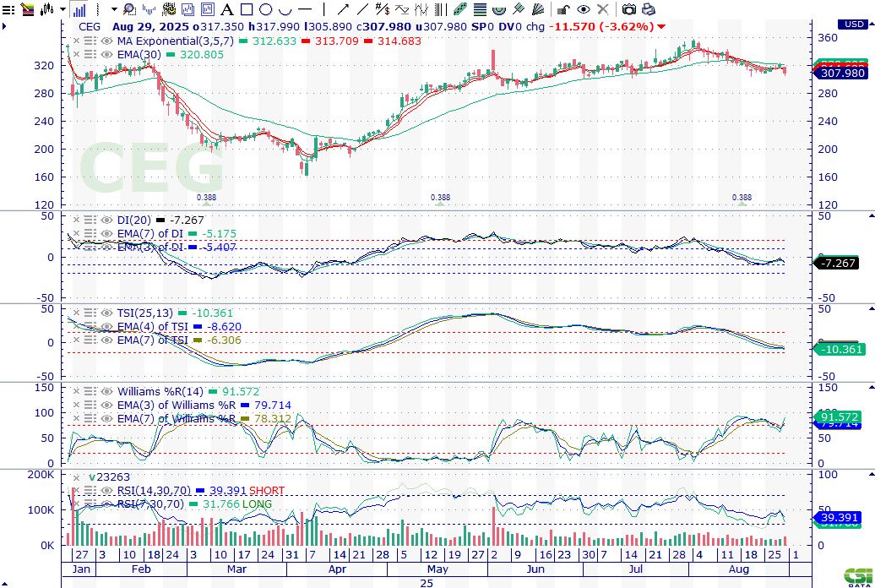Viewport: 875px width, 588px height.
Task: Open the main hamburger menu icon
Action: [x=8, y=10]
